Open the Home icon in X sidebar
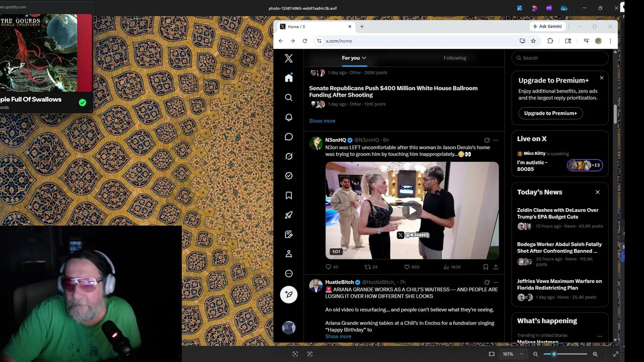 [x=289, y=78]
